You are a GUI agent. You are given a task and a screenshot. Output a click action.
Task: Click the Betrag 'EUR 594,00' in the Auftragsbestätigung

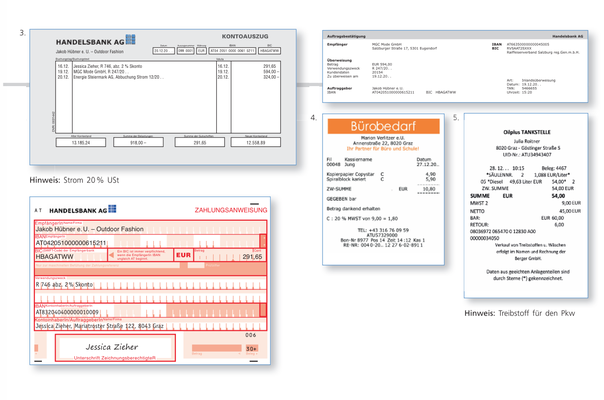[x=382, y=64]
